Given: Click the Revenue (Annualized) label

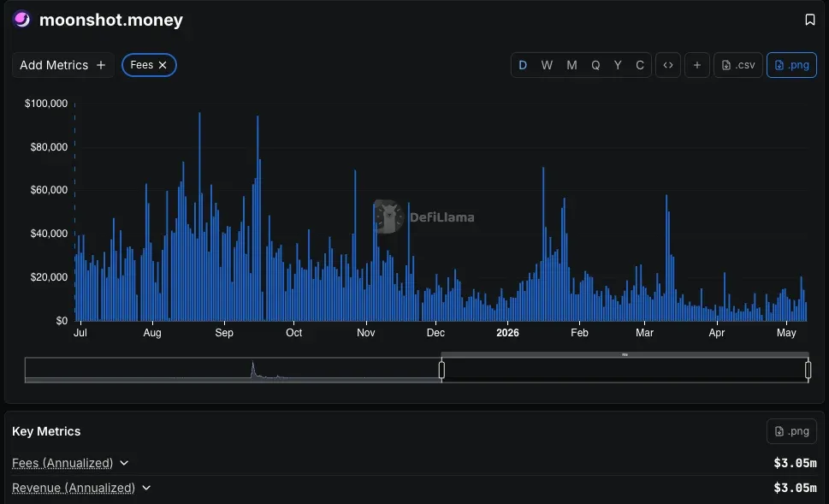Looking at the screenshot, I should coord(74,488).
